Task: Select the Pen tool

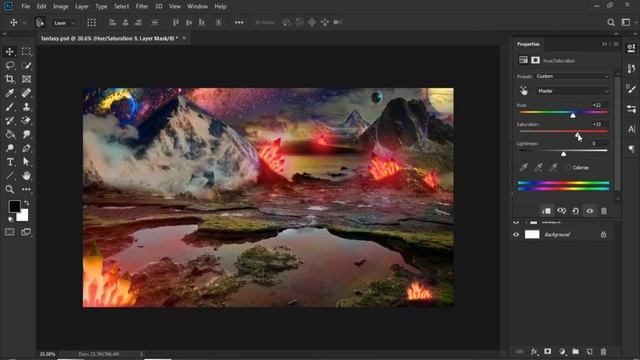Action: point(26,148)
